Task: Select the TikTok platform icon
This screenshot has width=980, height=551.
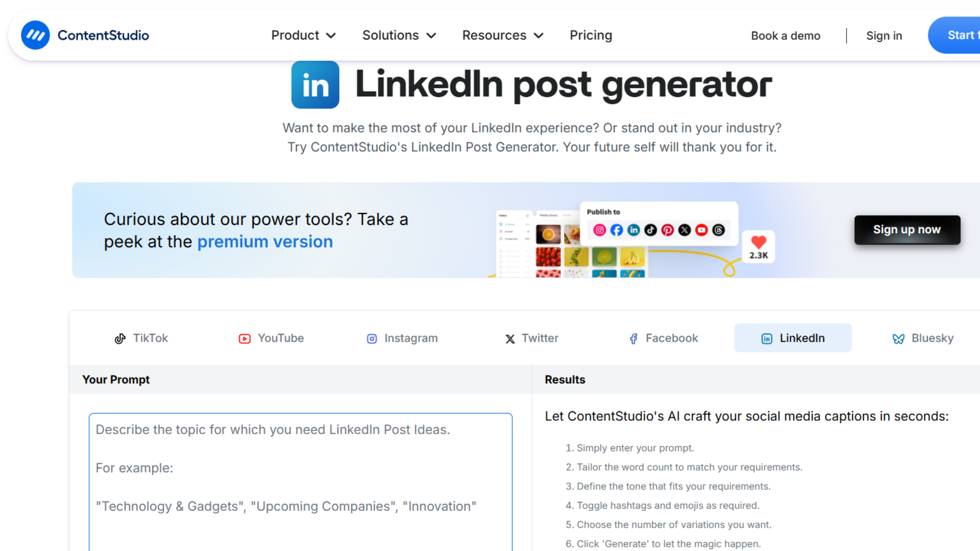Action: tap(120, 338)
